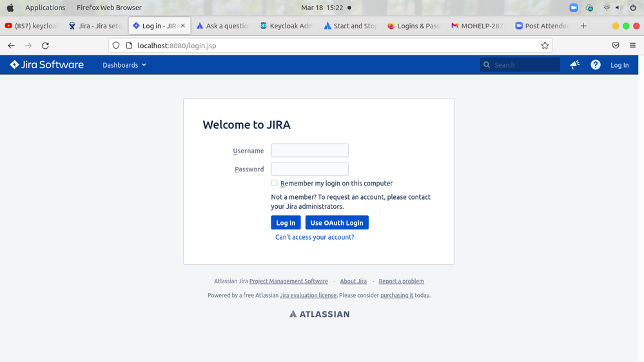Click the green maximize window button
Image resolution: width=644 pixels, height=362 pixels.
pos(626,26)
